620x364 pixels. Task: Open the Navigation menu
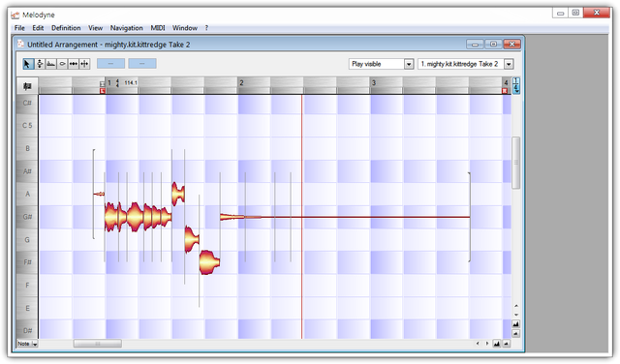click(x=127, y=28)
